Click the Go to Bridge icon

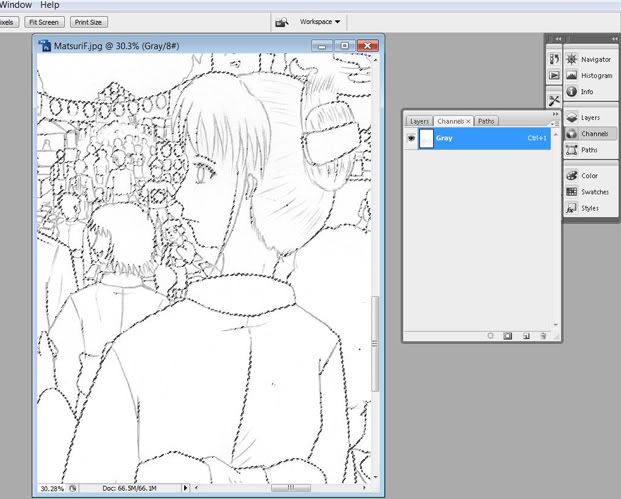click(282, 22)
